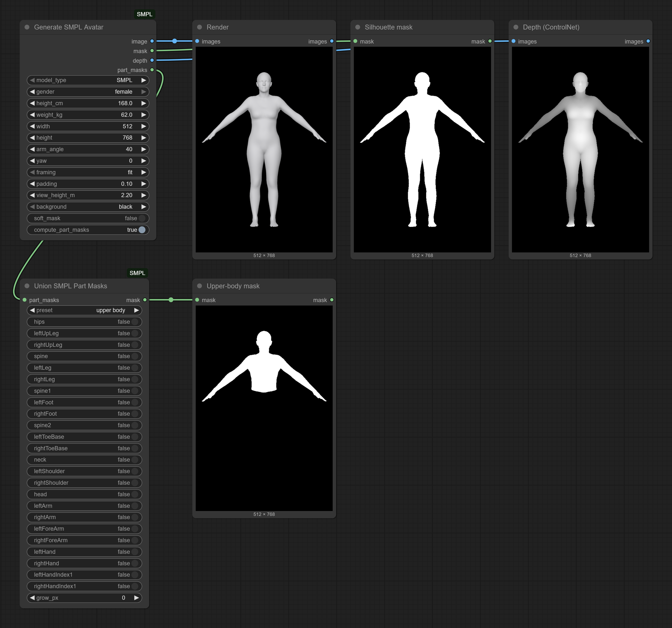This screenshot has width=672, height=628.
Task: Click the depth map preview image
Action: coord(581,149)
